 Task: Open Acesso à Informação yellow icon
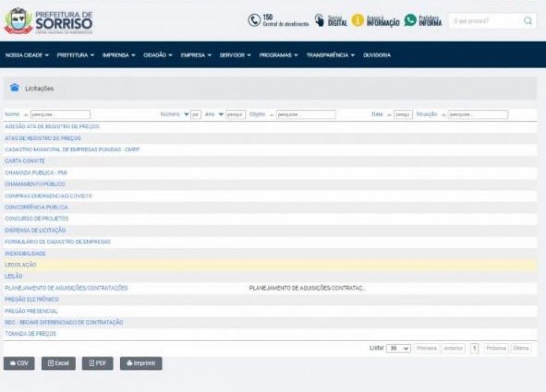tap(357, 20)
